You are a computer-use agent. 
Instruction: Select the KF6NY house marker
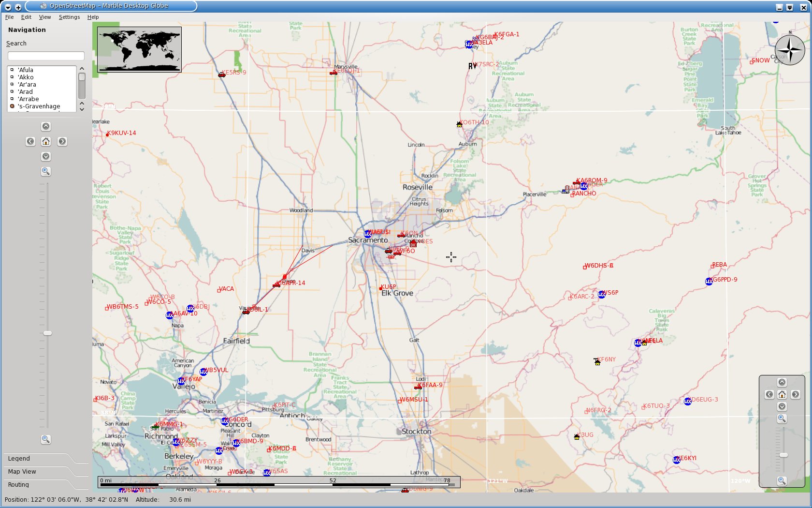(x=597, y=362)
